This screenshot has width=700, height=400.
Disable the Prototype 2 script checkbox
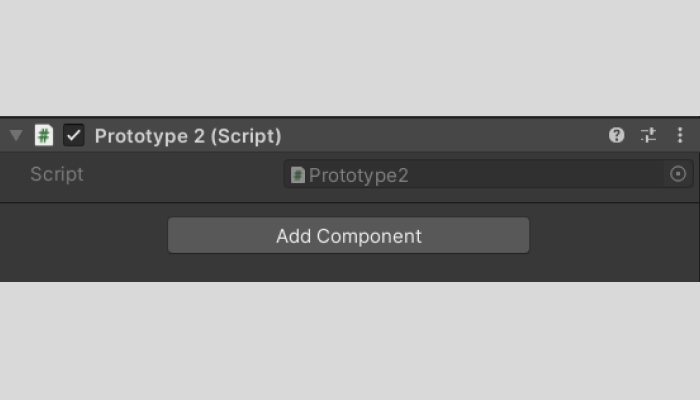(73, 135)
